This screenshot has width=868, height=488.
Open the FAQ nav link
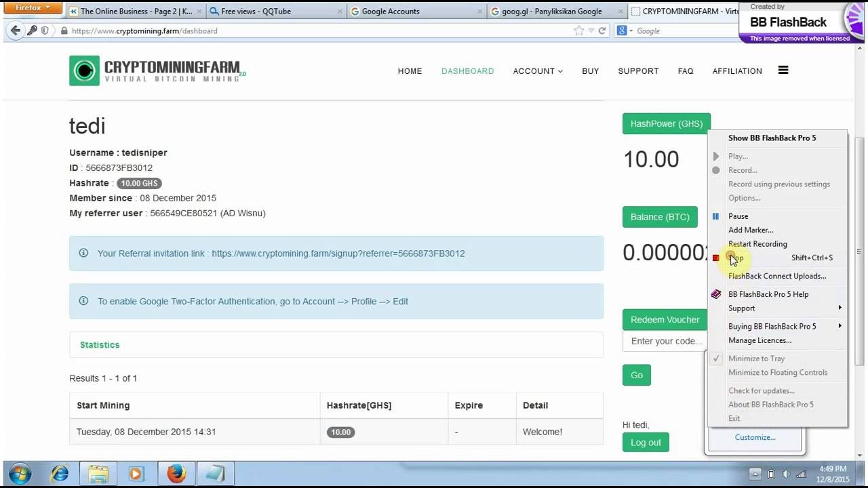coord(686,70)
